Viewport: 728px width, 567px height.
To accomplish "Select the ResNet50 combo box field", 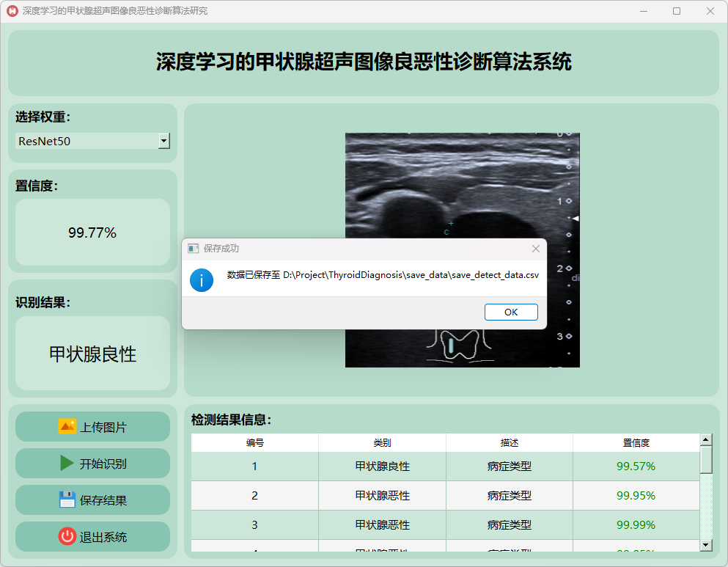I will 87,141.
